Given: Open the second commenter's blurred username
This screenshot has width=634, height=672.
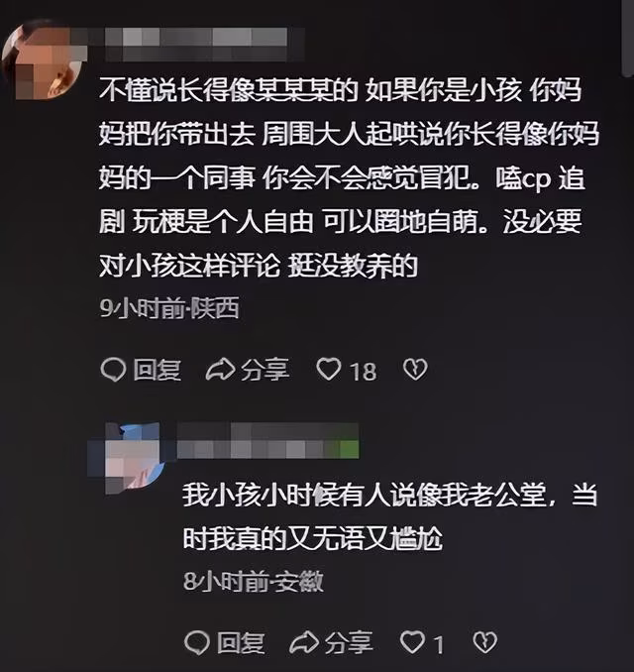Looking at the screenshot, I should tap(267, 441).
